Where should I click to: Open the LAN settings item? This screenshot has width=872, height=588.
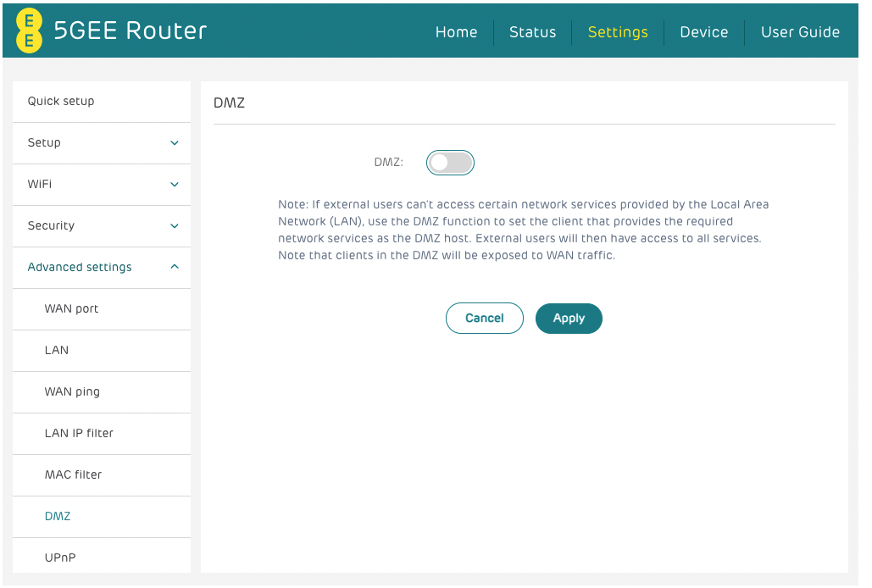57,351
